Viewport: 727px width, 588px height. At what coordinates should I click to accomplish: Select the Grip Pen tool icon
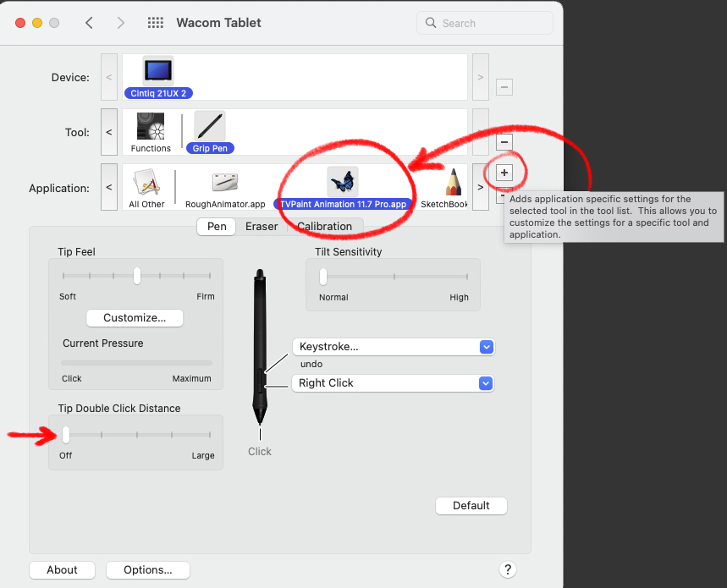(x=210, y=125)
